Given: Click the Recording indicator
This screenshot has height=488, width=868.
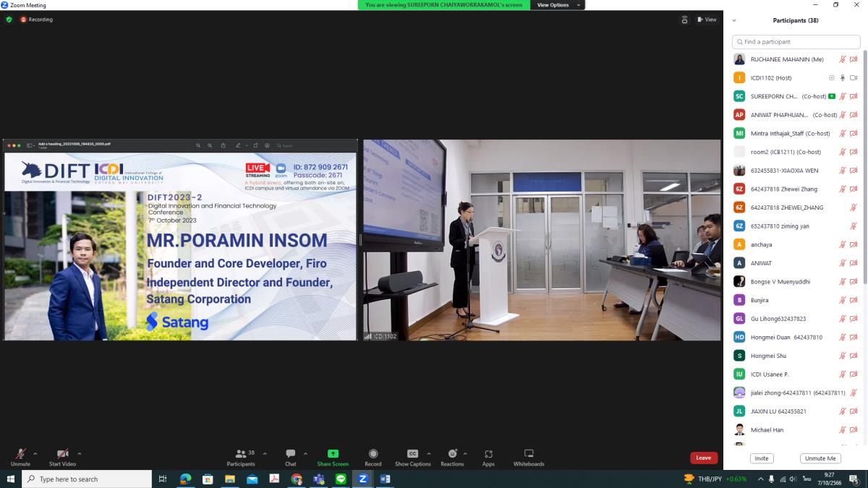Looking at the screenshot, I should pos(36,20).
